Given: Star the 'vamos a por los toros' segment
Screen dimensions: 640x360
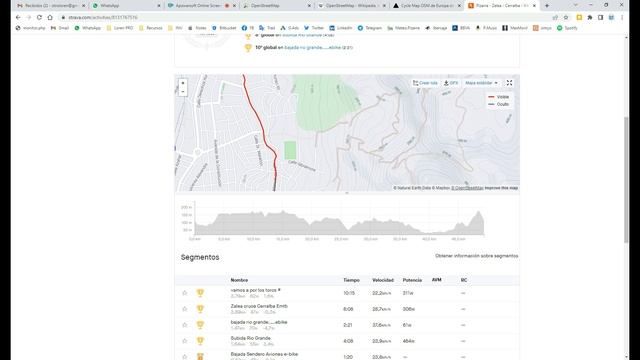Looking at the screenshot, I should (x=184, y=293).
